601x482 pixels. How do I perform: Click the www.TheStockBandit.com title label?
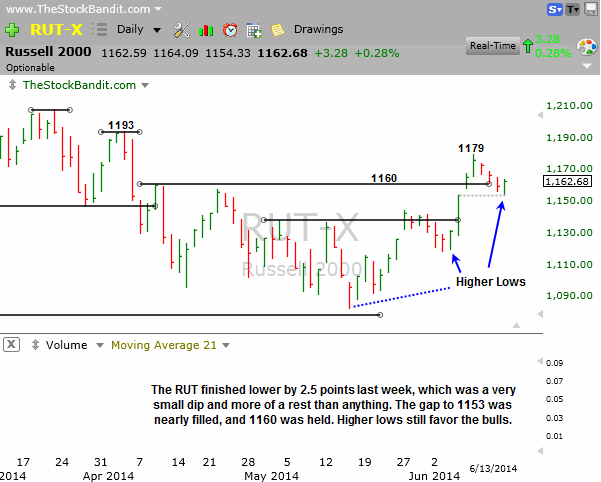78,9
